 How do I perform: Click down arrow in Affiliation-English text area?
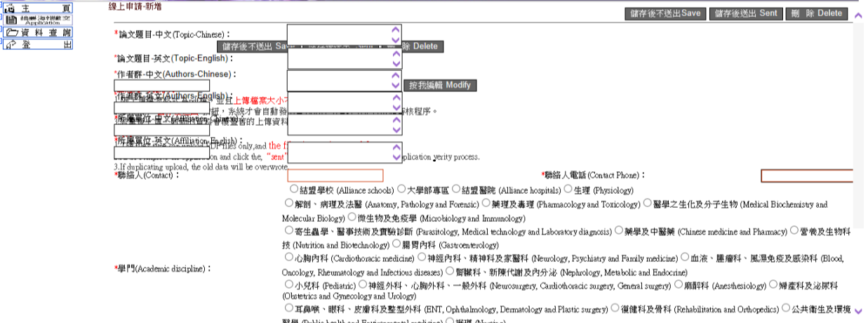click(x=396, y=157)
